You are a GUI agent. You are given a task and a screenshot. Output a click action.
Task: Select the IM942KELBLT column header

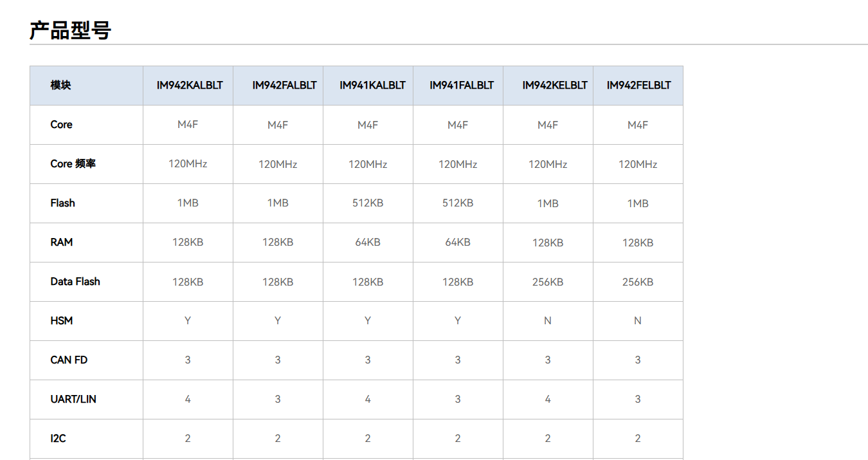pyautogui.click(x=554, y=85)
